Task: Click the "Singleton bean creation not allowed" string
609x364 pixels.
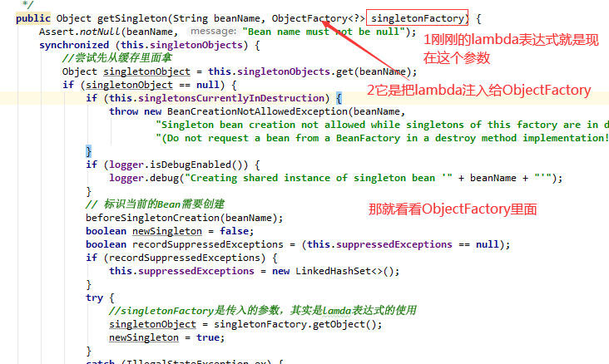Action: click(x=382, y=125)
